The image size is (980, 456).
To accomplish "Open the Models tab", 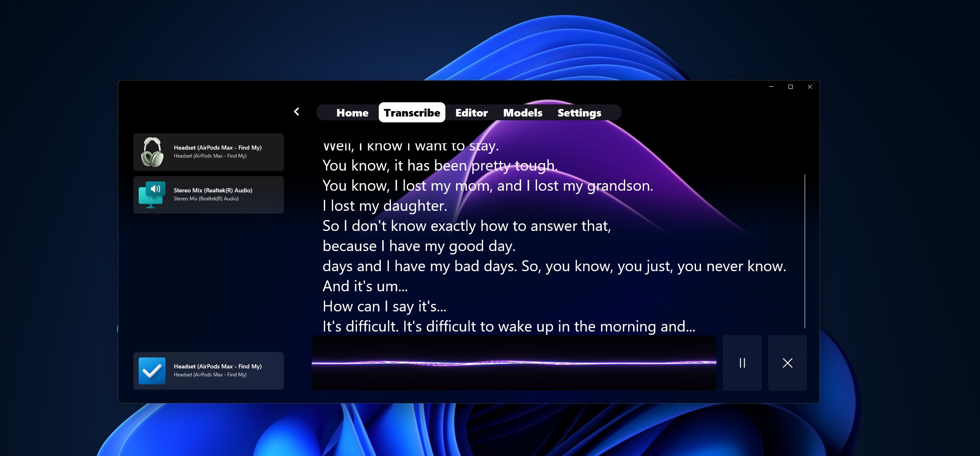I will click(x=522, y=112).
